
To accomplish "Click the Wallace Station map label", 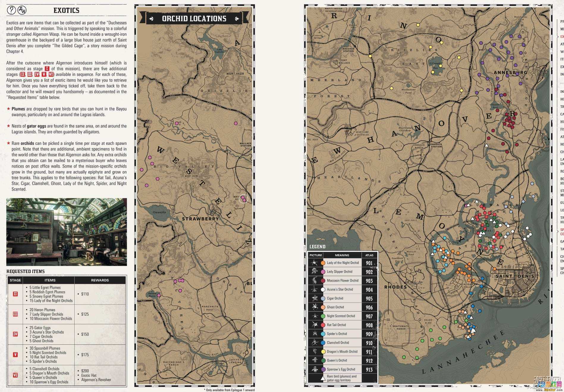I will tap(246, 144).
